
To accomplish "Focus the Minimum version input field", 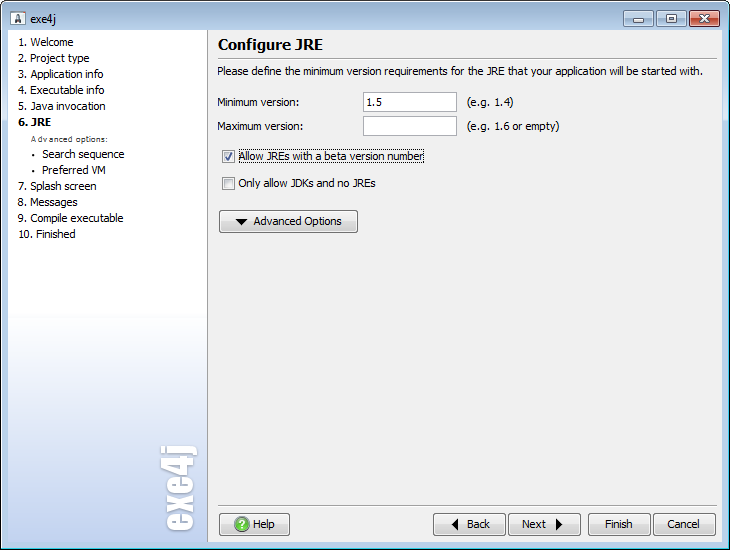I will click(410, 102).
